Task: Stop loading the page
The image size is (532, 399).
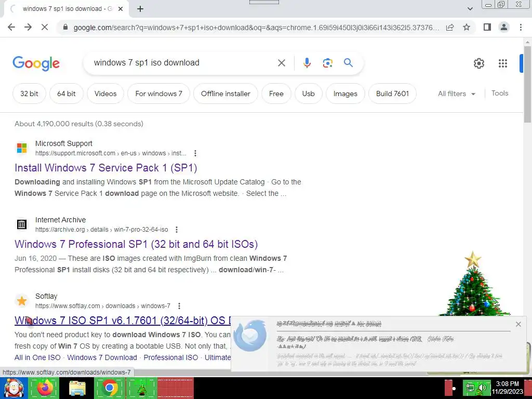Action: pyautogui.click(x=45, y=27)
